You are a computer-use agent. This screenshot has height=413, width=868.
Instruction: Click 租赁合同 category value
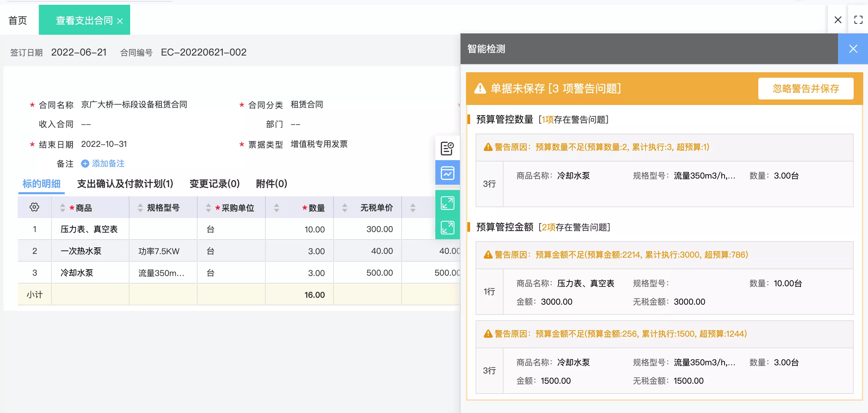tap(307, 105)
